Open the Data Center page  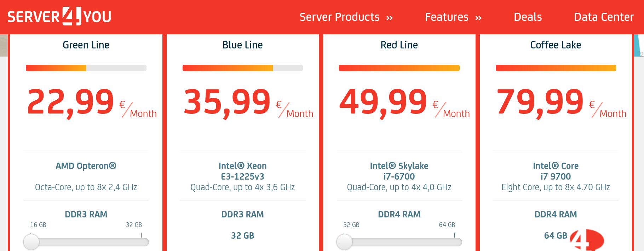point(604,17)
